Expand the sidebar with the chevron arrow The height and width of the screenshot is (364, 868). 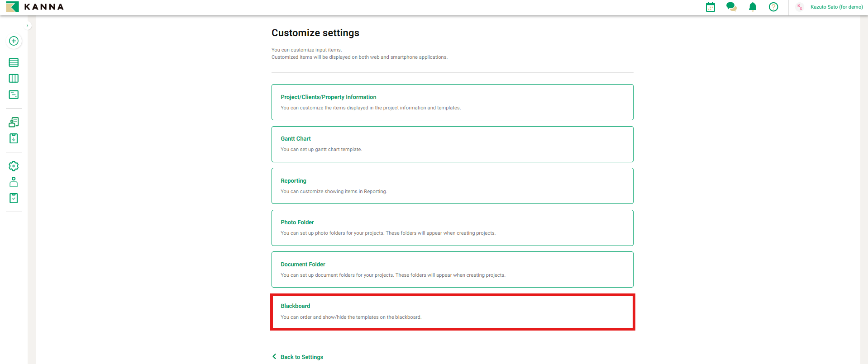click(x=28, y=26)
